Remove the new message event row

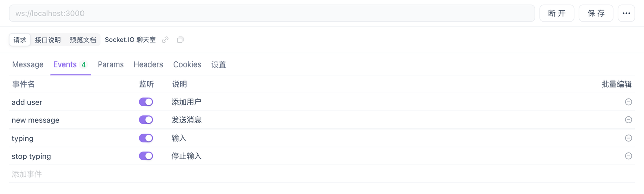tap(628, 120)
